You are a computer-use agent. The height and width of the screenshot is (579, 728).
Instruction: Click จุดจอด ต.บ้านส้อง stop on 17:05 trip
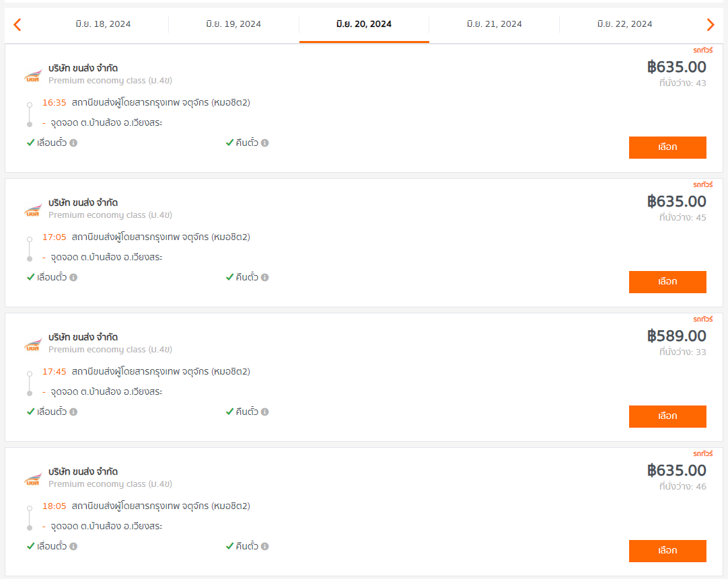pyautogui.click(x=106, y=258)
